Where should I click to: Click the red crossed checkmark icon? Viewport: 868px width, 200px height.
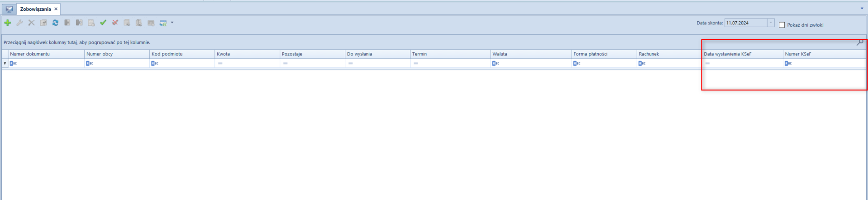115,23
